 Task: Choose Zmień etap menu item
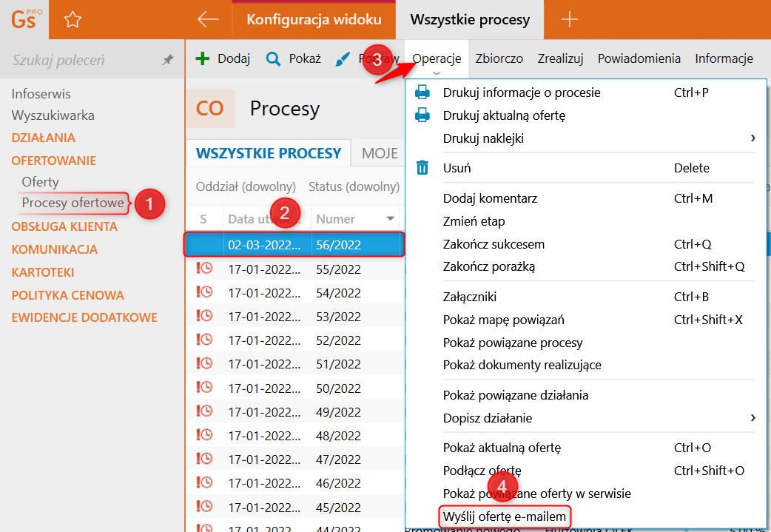(x=474, y=222)
